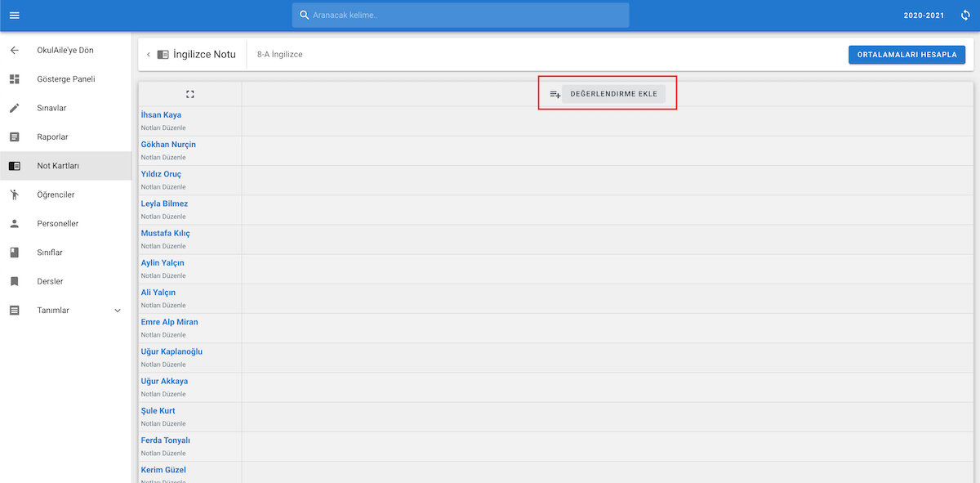
Task: Click the Tanımlar list icon
Action: pyautogui.click(x=14, y=311)
